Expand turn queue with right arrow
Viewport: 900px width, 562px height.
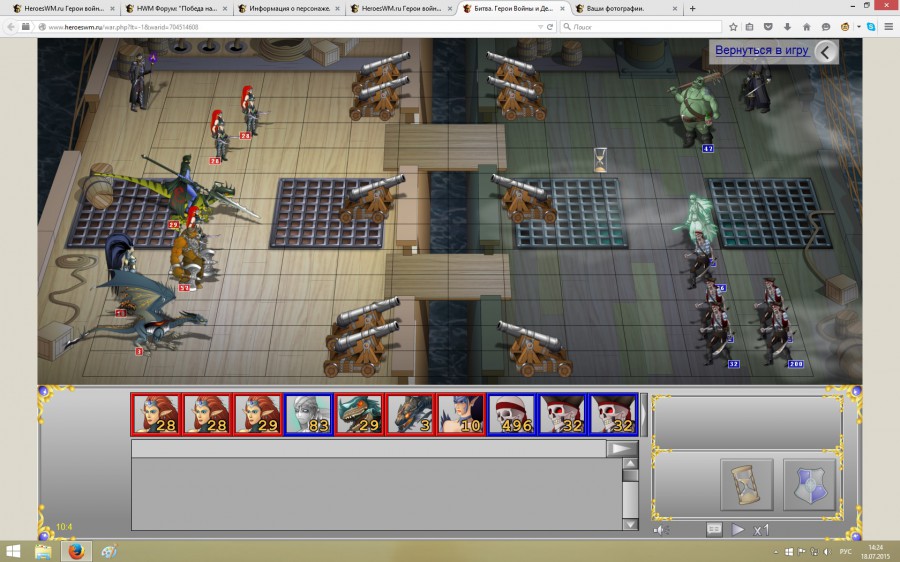pos(644,414)
